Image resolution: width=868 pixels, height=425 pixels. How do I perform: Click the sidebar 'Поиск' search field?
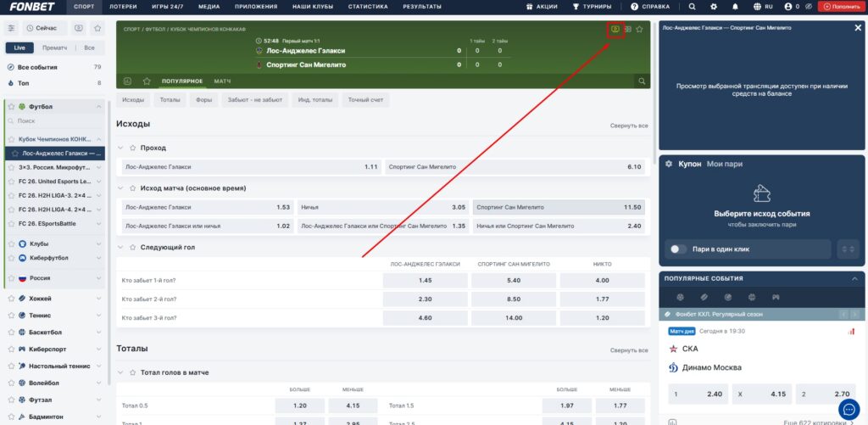[x=55, y=121]
